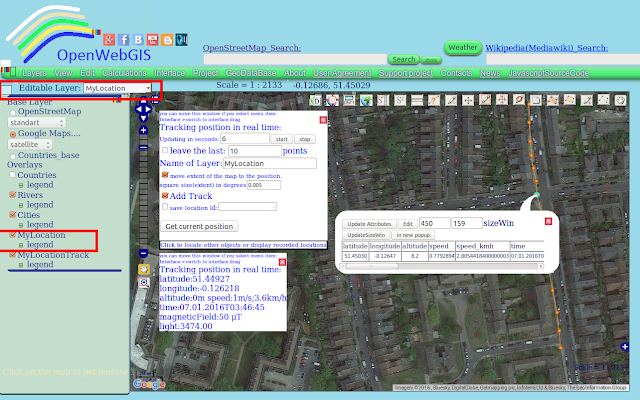Open the Calculations menu

click(124, 73)
